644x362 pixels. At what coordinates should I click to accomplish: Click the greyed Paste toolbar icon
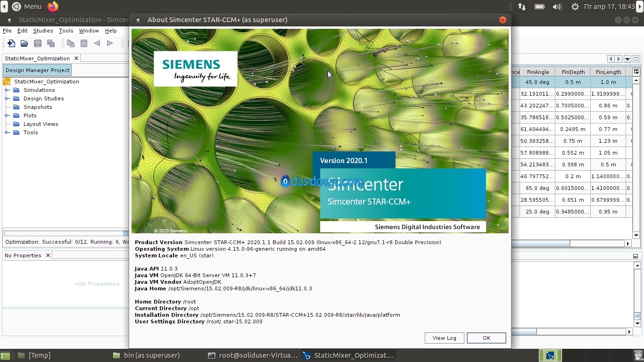click(x=84, y=43)
